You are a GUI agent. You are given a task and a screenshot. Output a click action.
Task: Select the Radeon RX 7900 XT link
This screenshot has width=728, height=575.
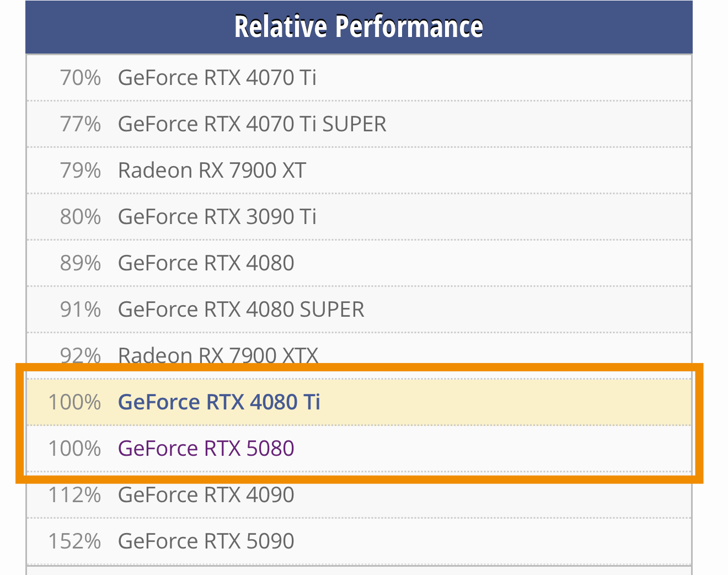[x=212, y=171]
